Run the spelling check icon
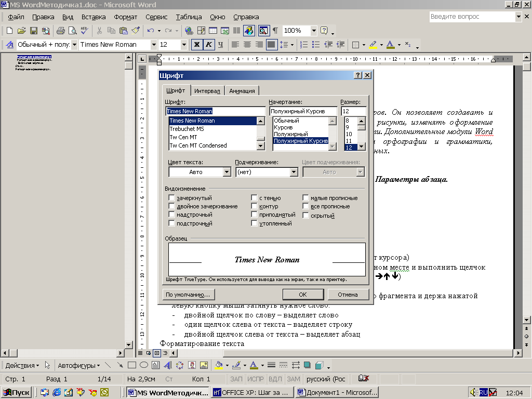The height and width of the screenshot is (399, 532). 85,31
